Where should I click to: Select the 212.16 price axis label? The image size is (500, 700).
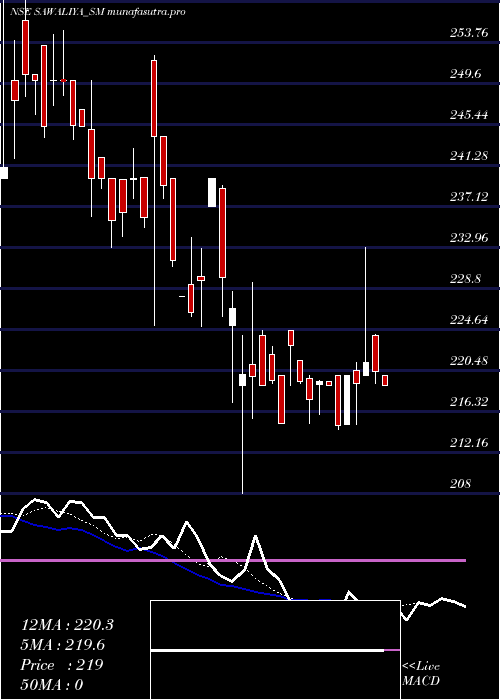(x=469, y=443)
